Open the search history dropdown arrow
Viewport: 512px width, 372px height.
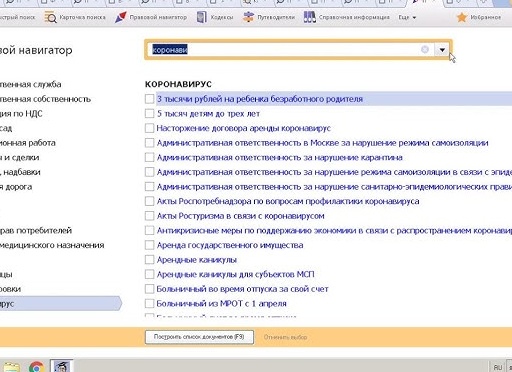[442, 50]
